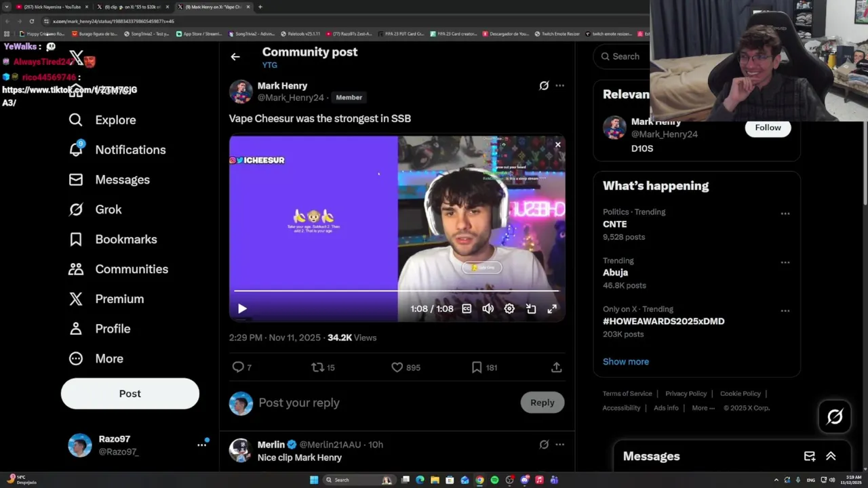
Task: Like the post with 895 likes
Action: [x=406, y=367]
